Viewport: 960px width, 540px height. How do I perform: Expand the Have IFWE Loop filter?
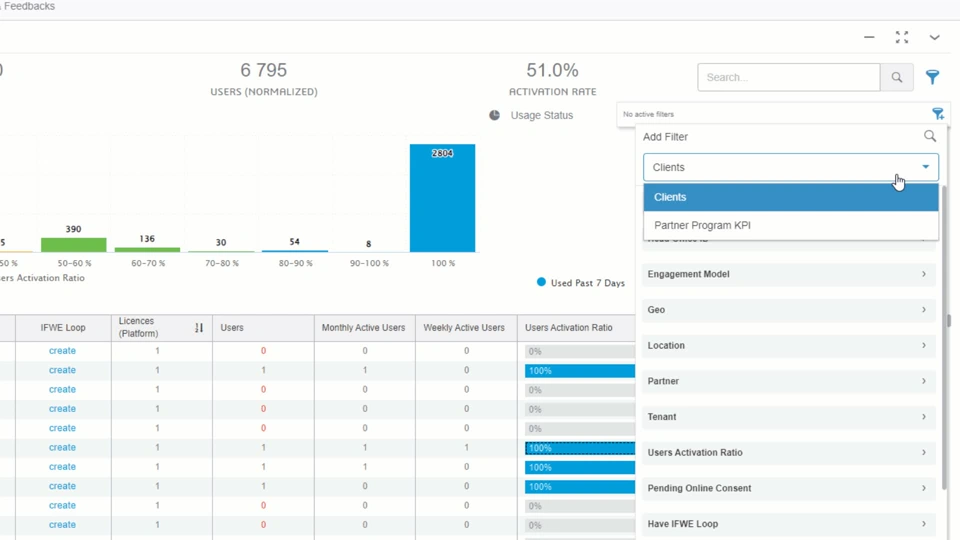789,524
